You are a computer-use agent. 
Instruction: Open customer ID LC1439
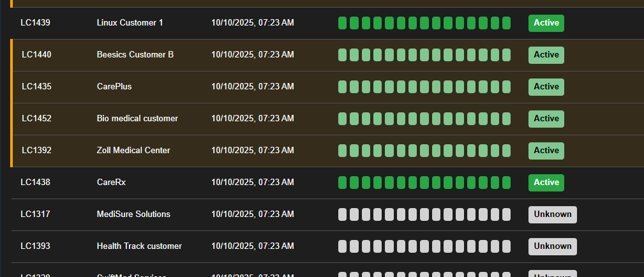[x=35, y=23]
